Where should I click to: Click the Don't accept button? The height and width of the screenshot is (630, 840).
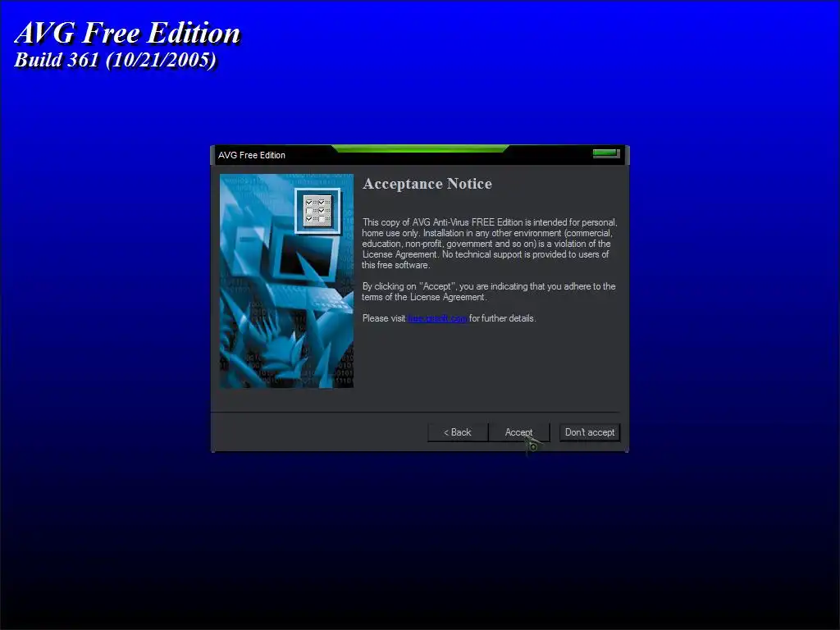(589, 432)
